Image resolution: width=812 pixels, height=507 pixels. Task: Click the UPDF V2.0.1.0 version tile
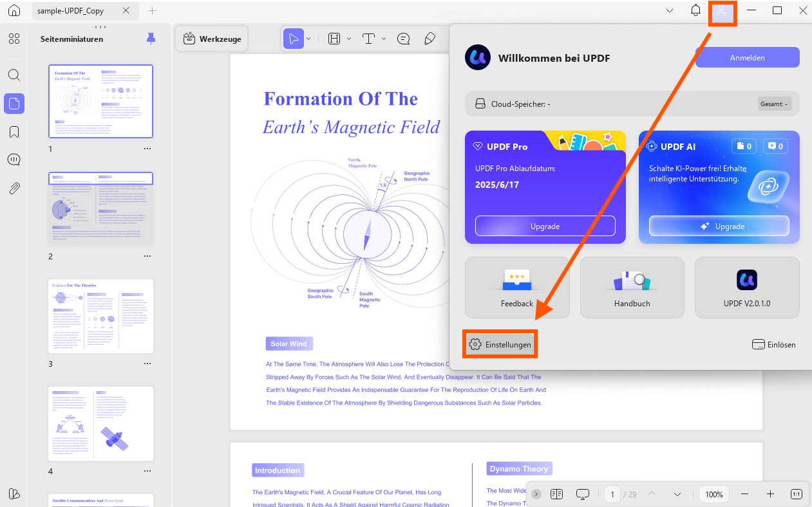747,288
